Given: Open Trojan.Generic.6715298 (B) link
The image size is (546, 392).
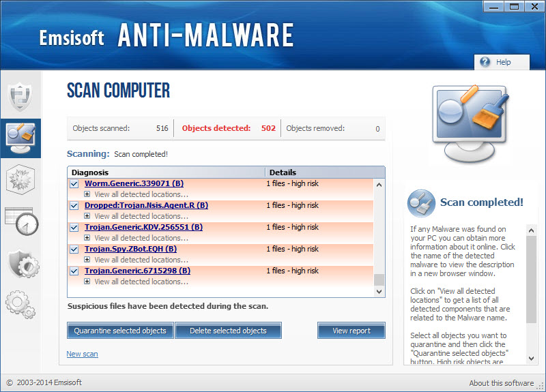Looking at the screenshot, I should pos(138,271).
